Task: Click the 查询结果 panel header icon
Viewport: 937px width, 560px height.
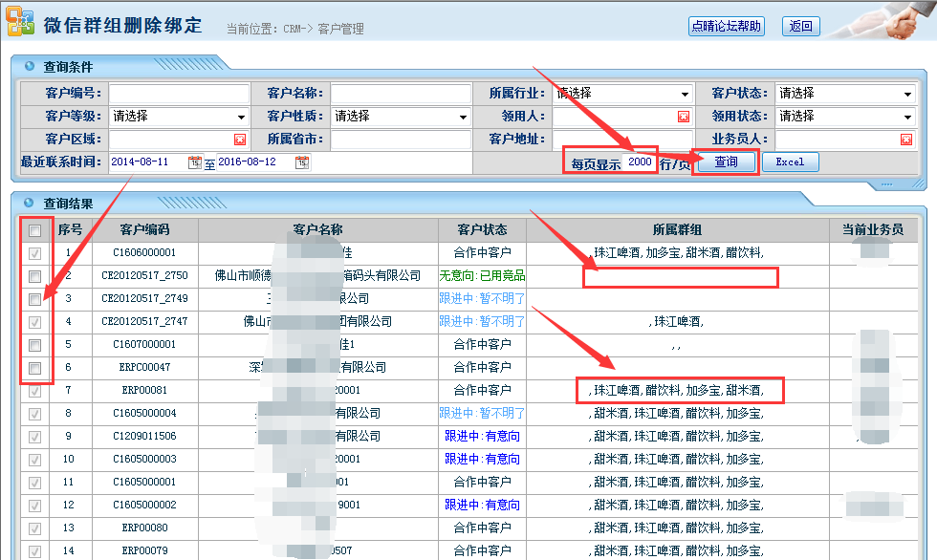Action: (x=26, y=203)
